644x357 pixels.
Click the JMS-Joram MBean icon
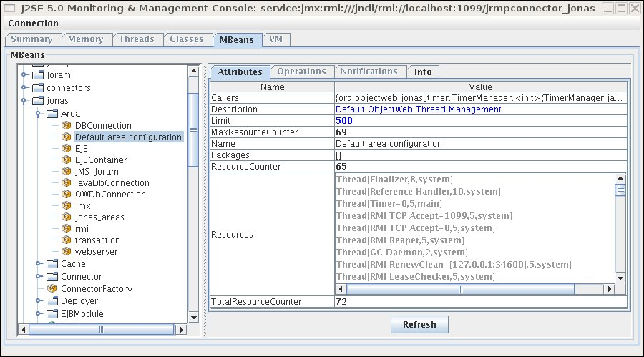(x=66, y=171)
